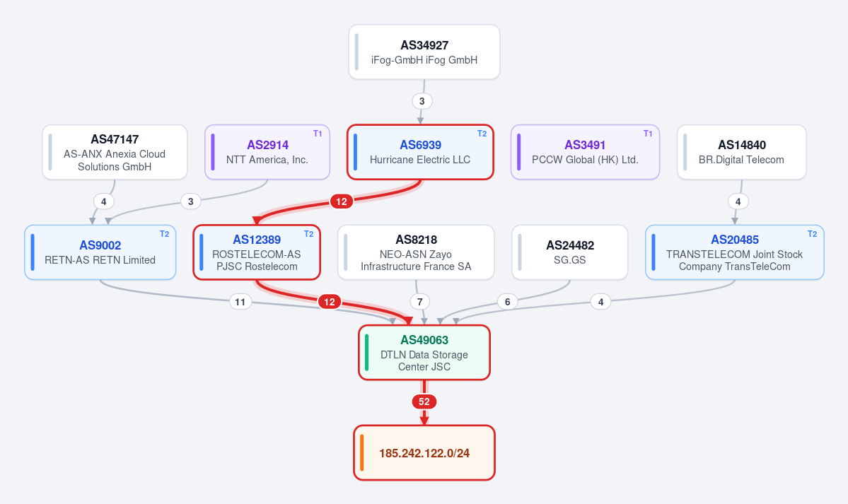Screen dimensions: 848x504
Task: Click the red 52 edge label
Action: (424, 402)
